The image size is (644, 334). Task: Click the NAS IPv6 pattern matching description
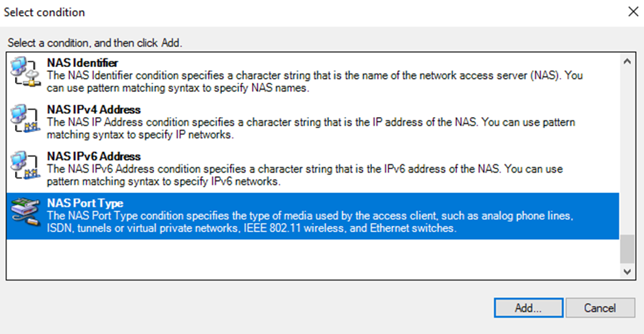coord(305,175)
